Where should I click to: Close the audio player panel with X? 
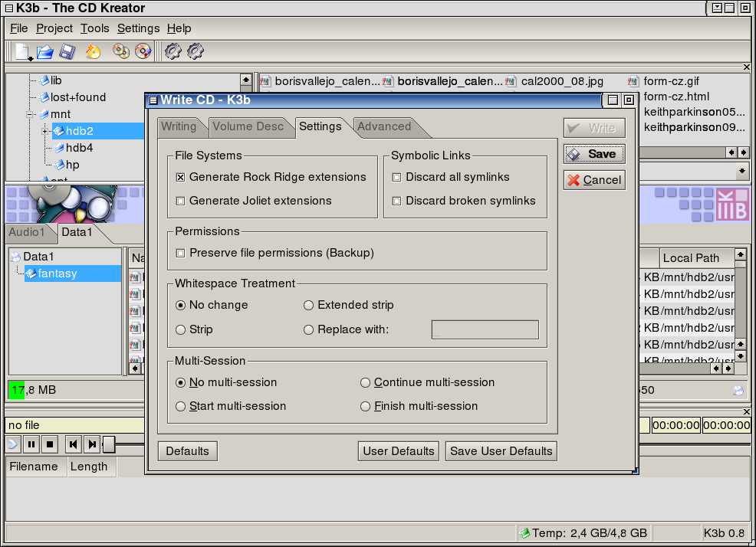747,411
